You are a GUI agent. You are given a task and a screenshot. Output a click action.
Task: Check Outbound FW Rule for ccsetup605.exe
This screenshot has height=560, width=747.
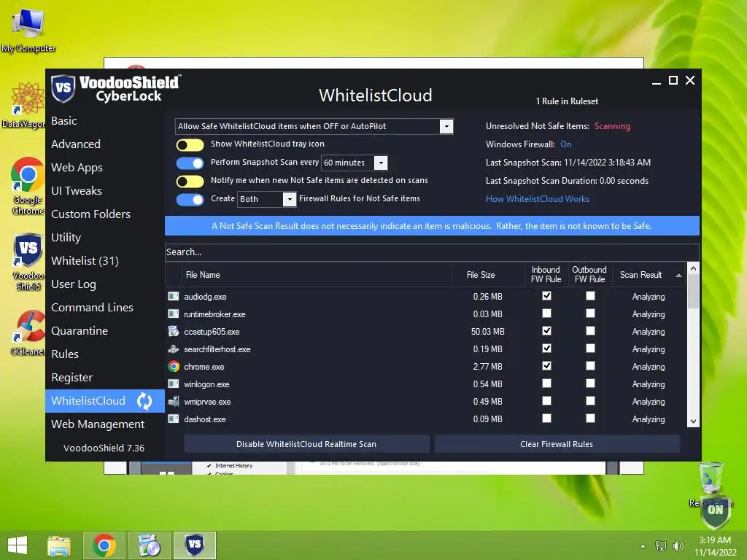point(590,331)
